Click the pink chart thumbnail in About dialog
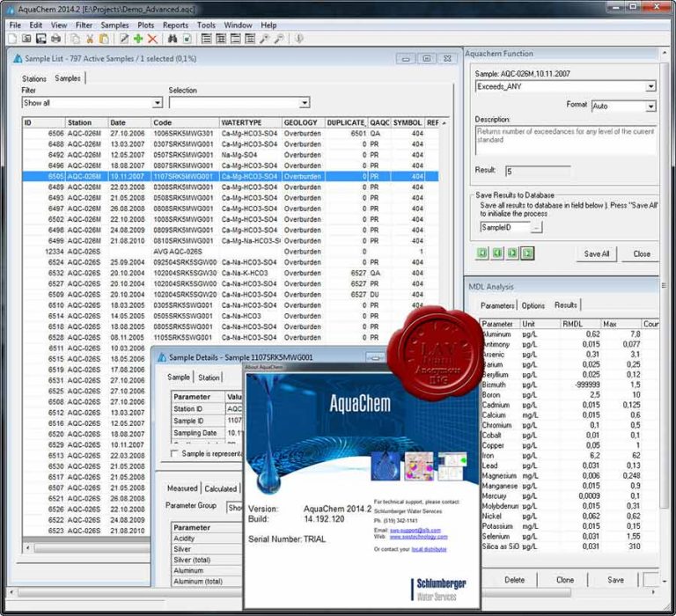The image size is (676, 616). 419,466
